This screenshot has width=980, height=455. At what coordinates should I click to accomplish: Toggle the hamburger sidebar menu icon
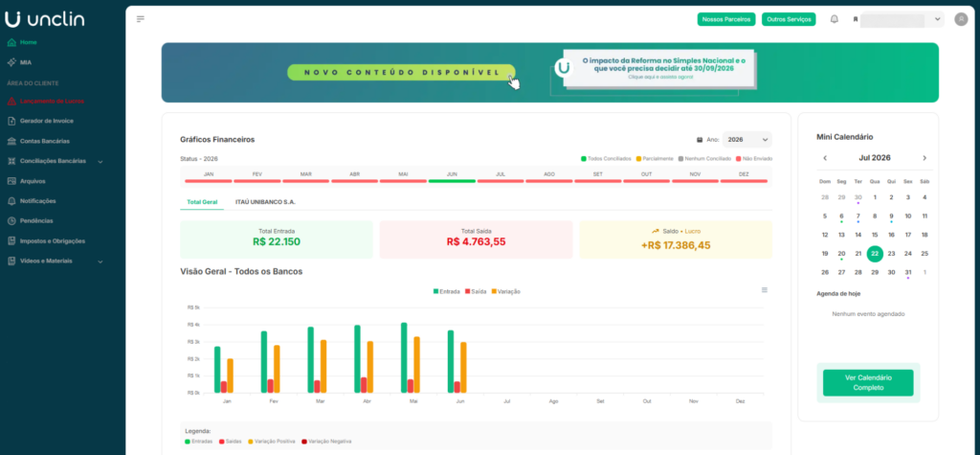(141, 19)
